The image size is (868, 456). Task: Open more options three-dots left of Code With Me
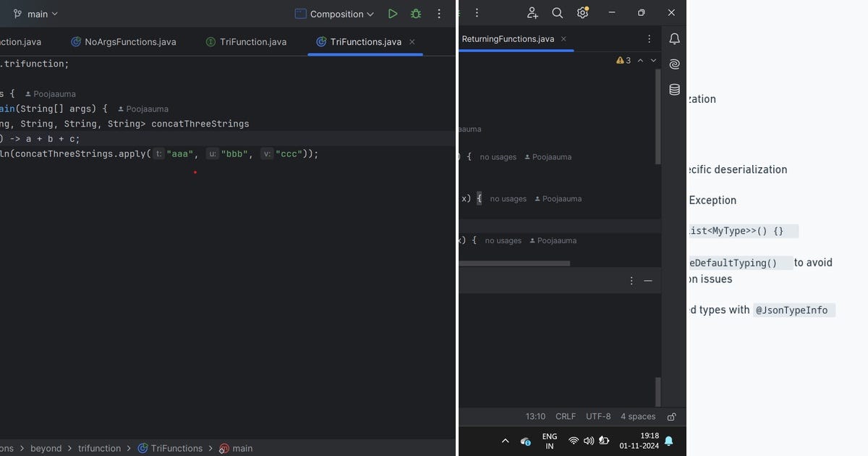pyautogui.click(x=475, y=12)
